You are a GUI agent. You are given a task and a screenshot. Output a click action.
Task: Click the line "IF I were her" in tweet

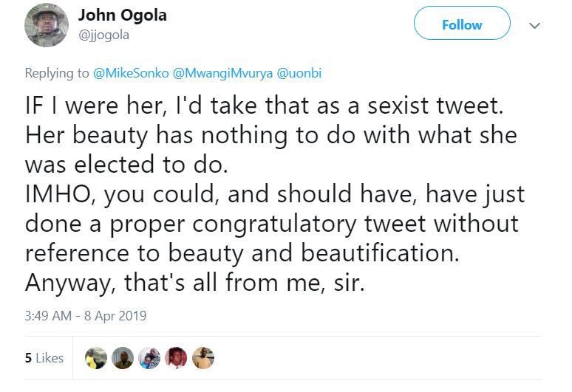pos(263,106)
